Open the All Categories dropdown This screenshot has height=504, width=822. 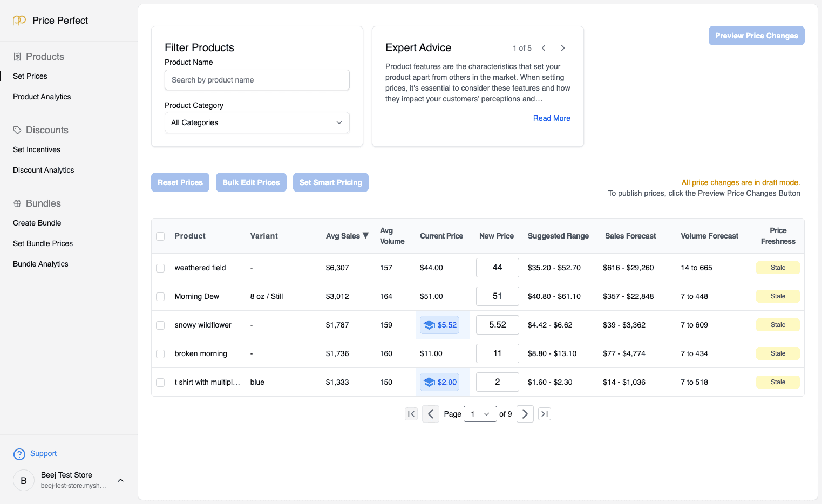tap(256, 122)
